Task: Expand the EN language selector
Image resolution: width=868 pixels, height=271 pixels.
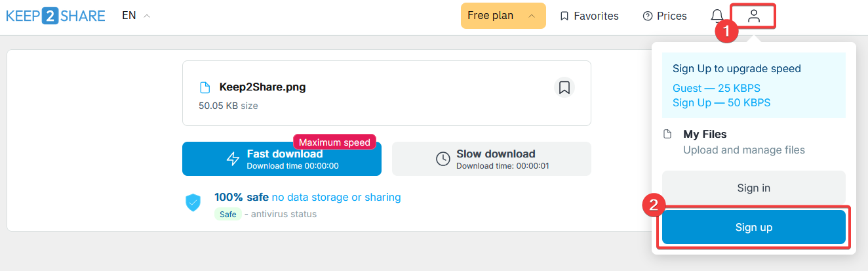Action: tap(136, 16)
